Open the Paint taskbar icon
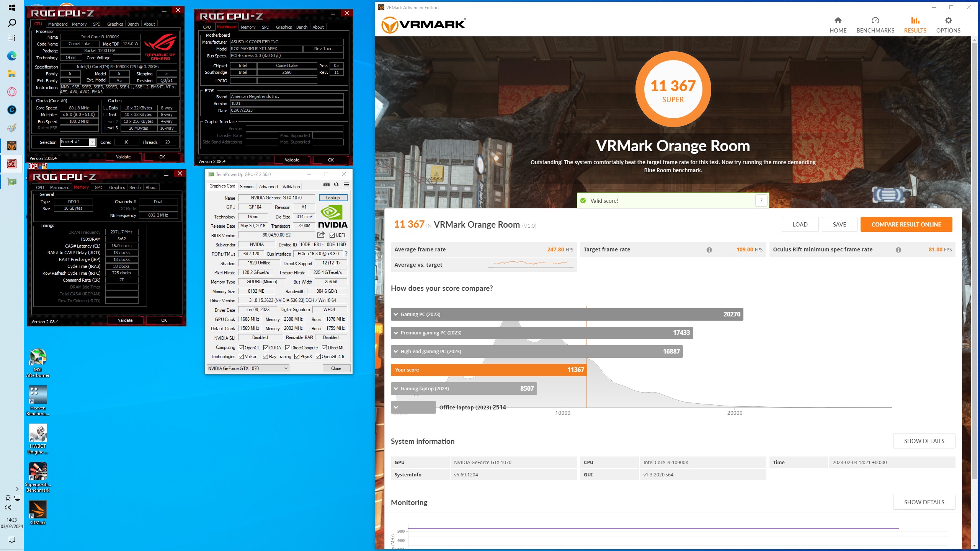 click(12, 128)
